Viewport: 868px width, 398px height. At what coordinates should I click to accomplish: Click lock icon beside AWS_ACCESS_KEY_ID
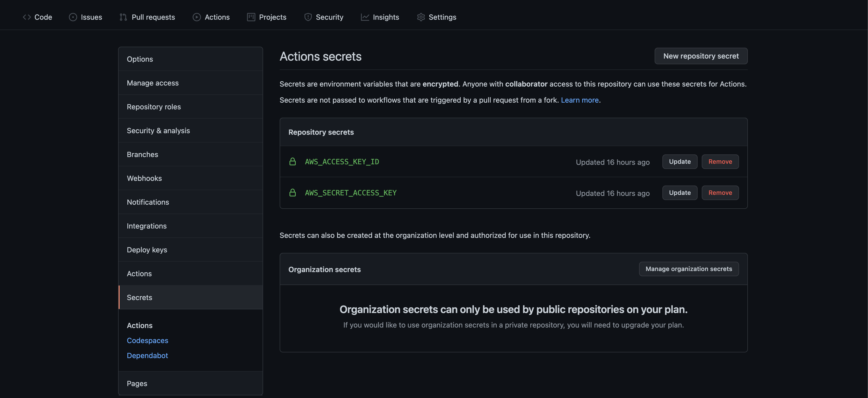[x=292, y=162]
